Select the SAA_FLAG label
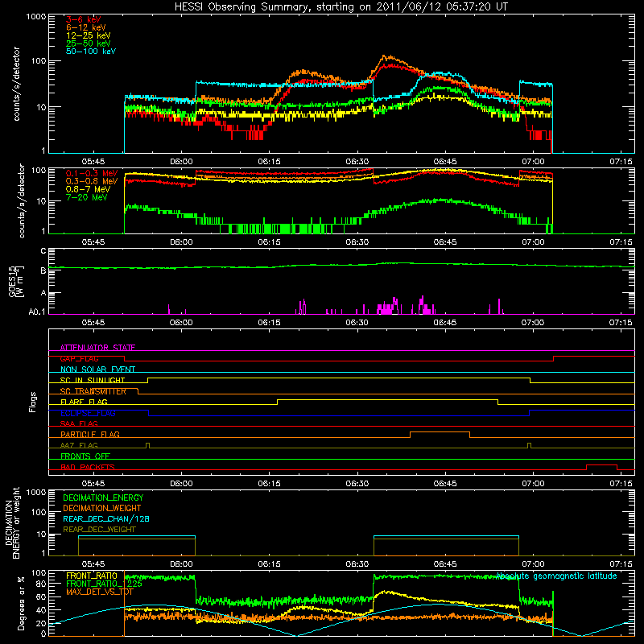Image resolution: width=644 pixels, height=644 pixels. click(79, 423)
